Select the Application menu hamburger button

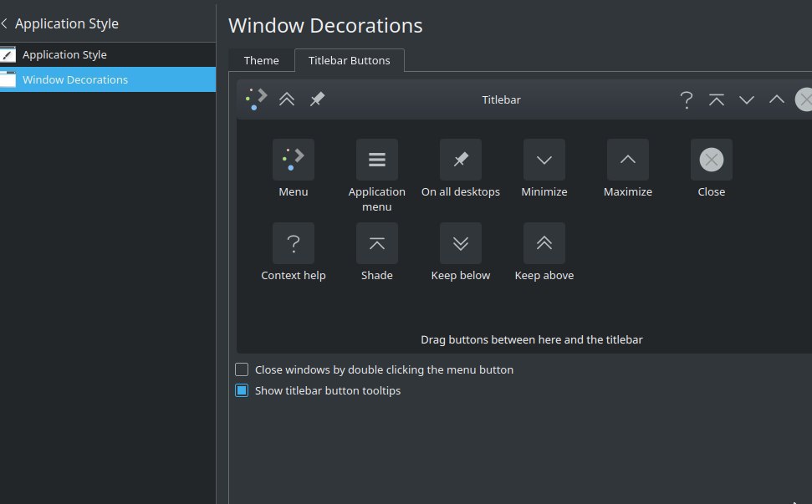point(377,160)
